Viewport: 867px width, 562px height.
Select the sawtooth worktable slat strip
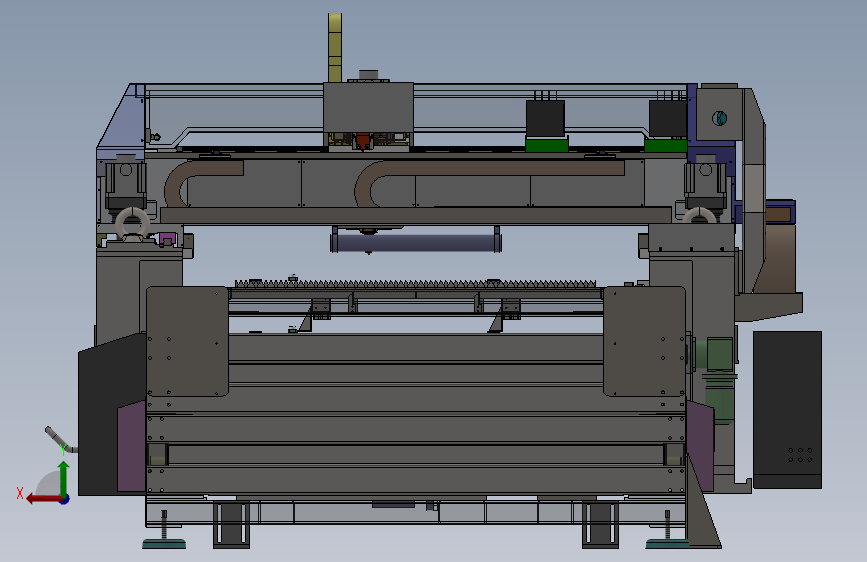416,284
